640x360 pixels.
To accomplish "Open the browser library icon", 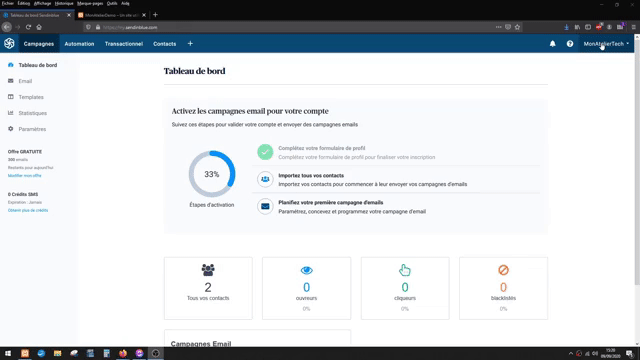I will tap(577, 27).
